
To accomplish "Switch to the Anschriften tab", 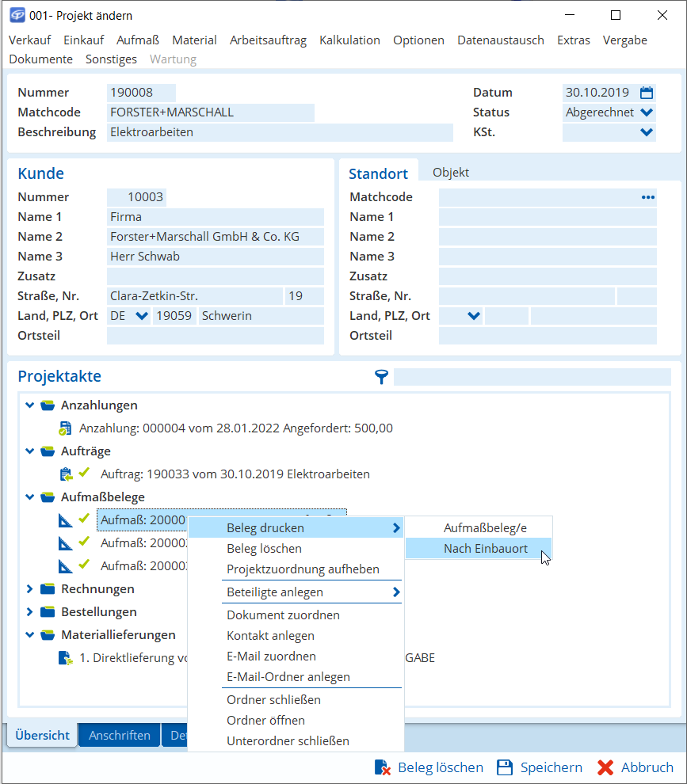I will [x=119, y=736].
